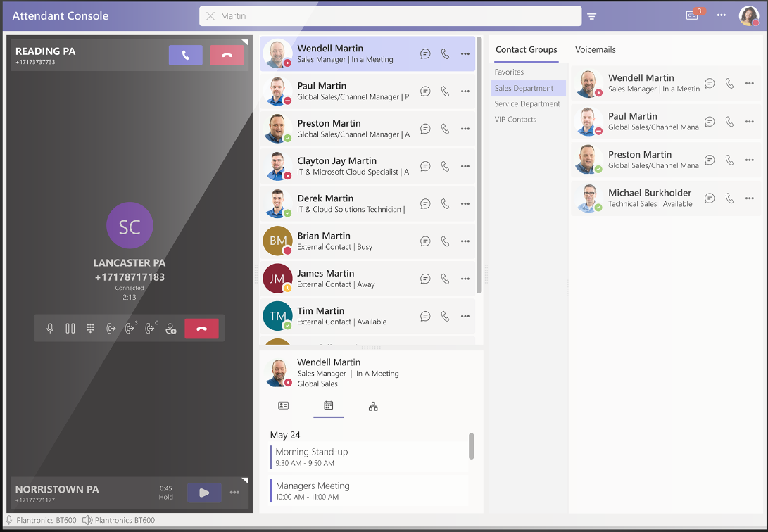
Task: Click the blind transfer call icon
Action: click(111, 329)
